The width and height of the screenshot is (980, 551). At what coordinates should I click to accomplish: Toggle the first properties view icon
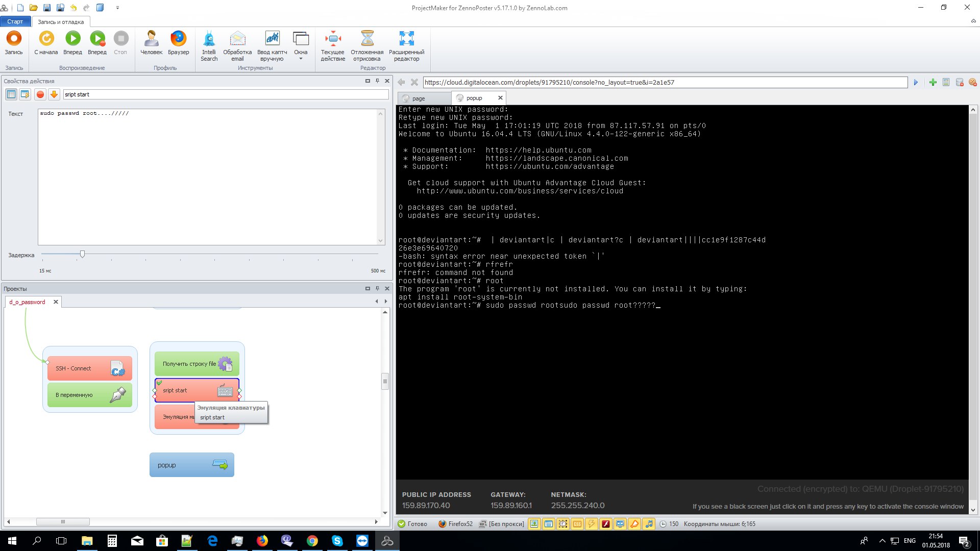pos(11,94)
